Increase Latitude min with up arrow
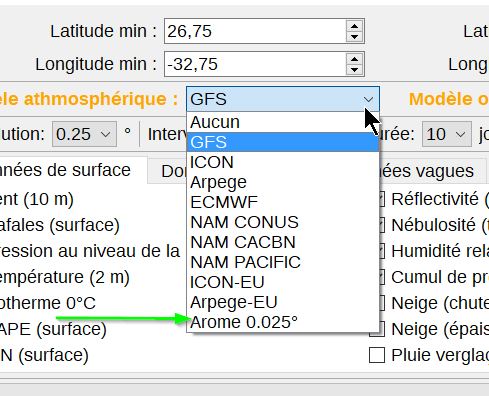The image size is (489, 396). click(354, 26)
